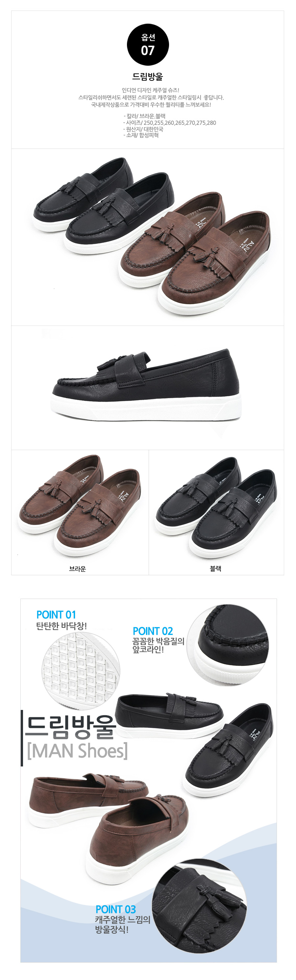Click the 드림방울 product title text
Image resolution: width=296 pixels, height=980 pixels.
point(147,77)
